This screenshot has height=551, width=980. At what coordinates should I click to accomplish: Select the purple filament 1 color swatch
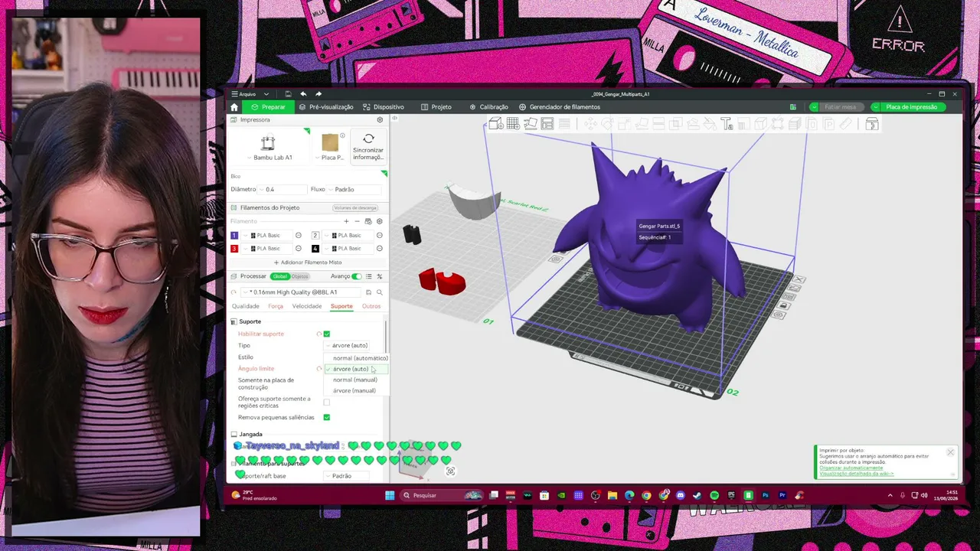click(234, 236)
